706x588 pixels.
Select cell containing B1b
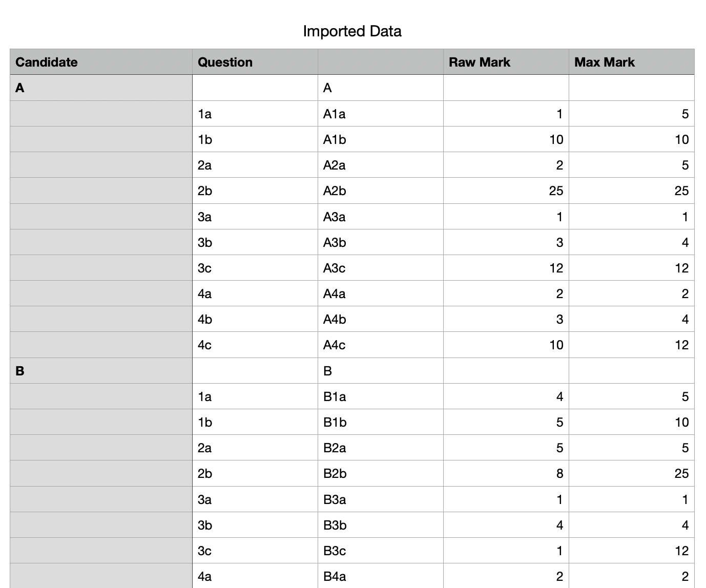(380, 423)
